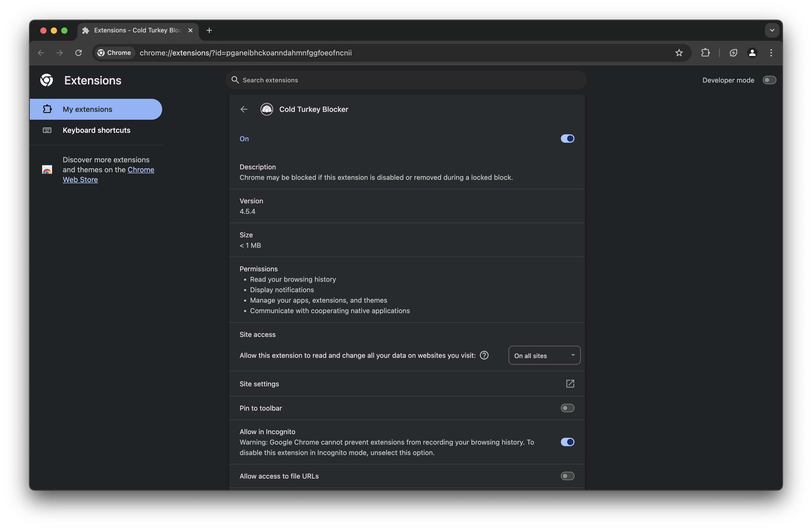Click the Chrome Web Store rainbow icon

pos(47,169)
